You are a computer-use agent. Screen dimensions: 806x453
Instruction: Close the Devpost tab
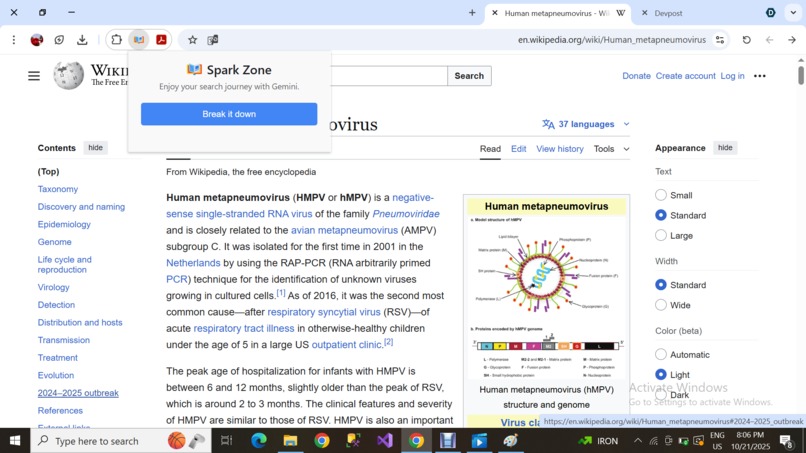[645, 13]
